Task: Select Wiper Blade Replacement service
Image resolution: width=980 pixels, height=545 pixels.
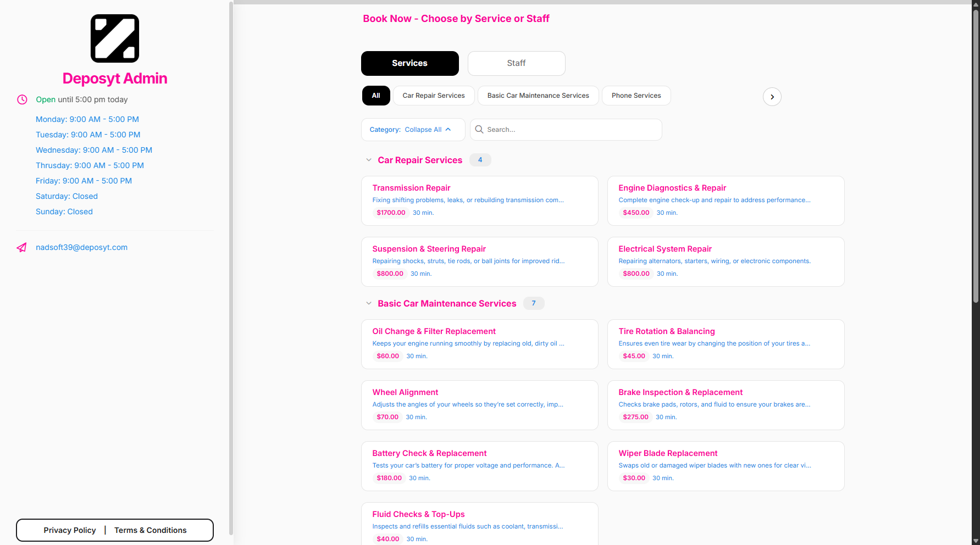Action: click(726, 466)
